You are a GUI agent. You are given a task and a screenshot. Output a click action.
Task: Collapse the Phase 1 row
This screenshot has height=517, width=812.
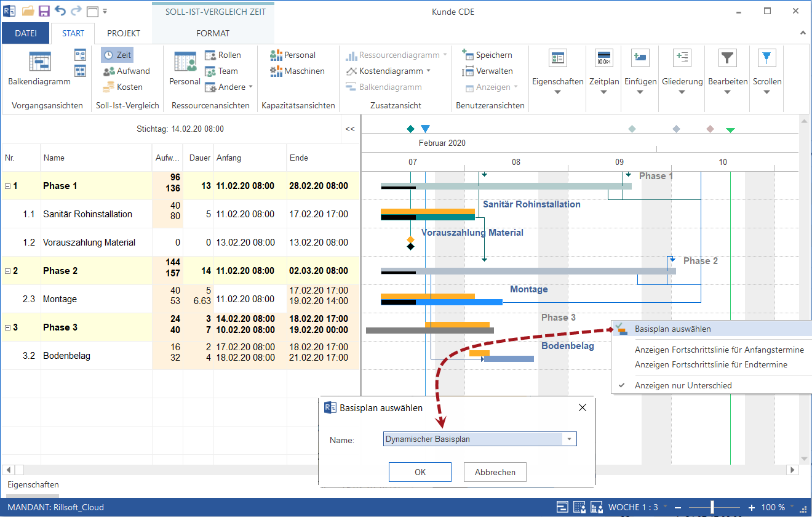pyautogui.click(x=7, y=186)
